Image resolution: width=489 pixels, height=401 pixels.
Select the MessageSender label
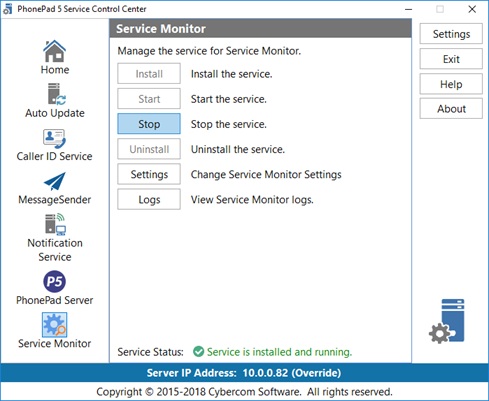pos(55,200)
